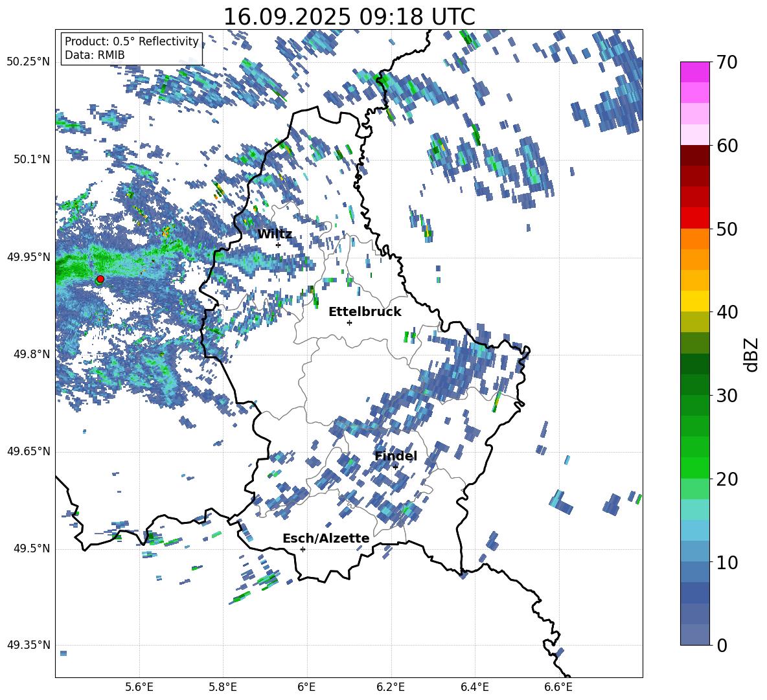Image resolution: width=767 pixels, height=700 pixels.
Task: Click the Ettelbruck city label
Action: 365,312
